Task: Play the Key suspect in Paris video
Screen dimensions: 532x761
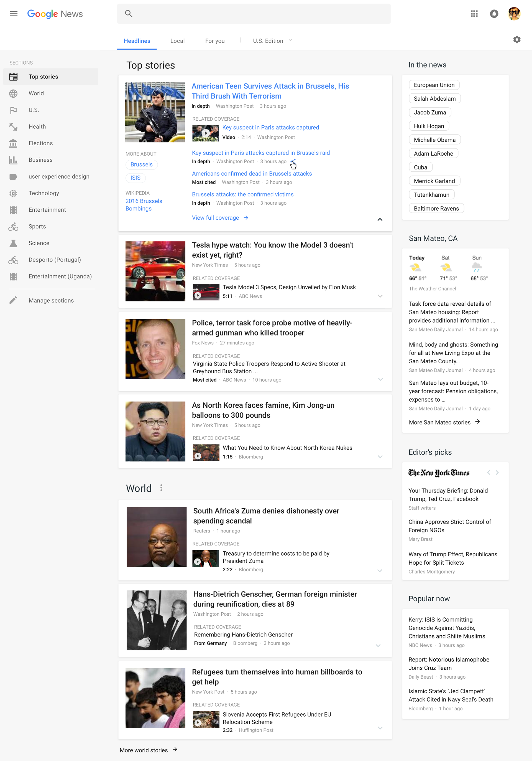Action: pyautogui.click(x=206, y=133)
